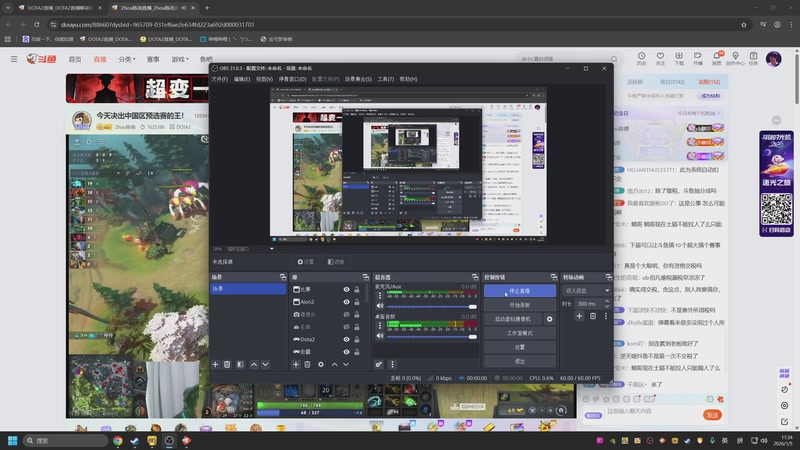Show the hidden camera source via its eye icon

click(346, 314)
